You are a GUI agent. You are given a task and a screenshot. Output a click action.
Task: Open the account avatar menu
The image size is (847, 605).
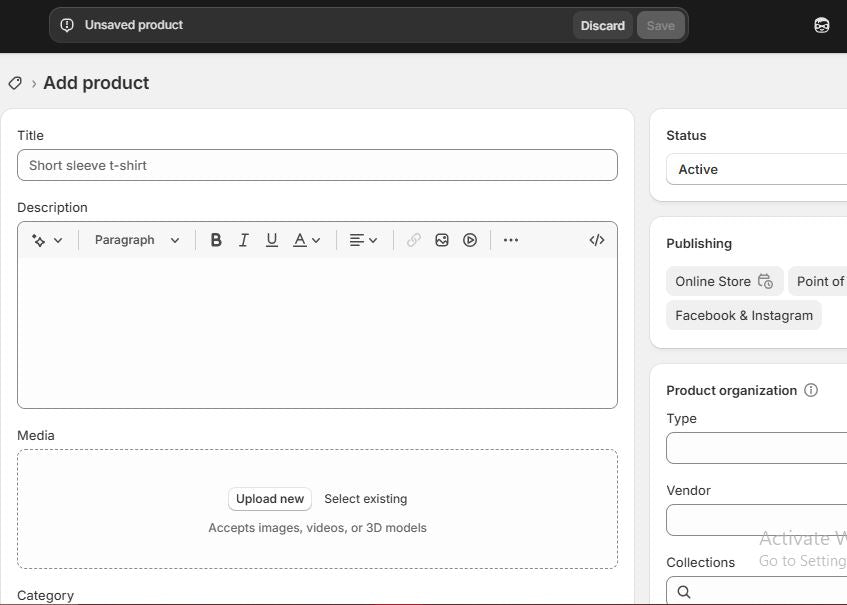[821, 26]
